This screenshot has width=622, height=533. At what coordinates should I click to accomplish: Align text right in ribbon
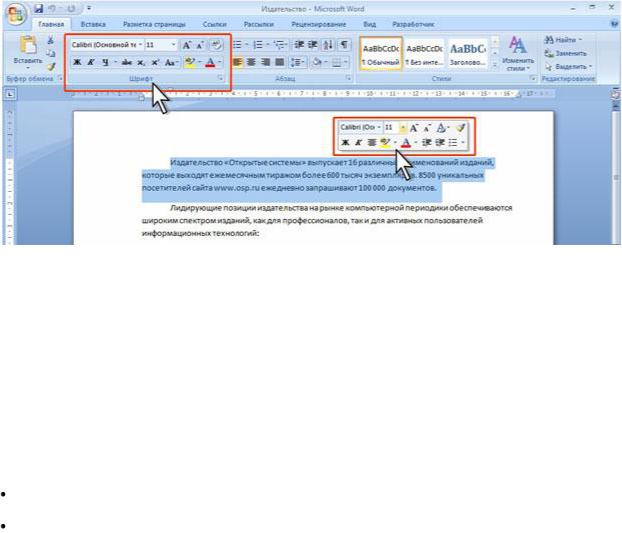(x=265, y=62)
